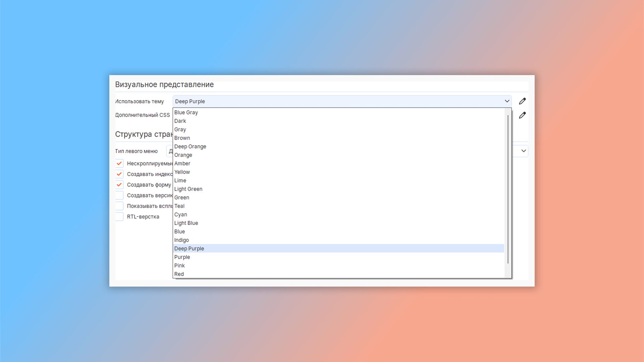644x362 pixels.
Task: Enable the Показывать всплывающие checkbox
Action: tap(119, 206)
